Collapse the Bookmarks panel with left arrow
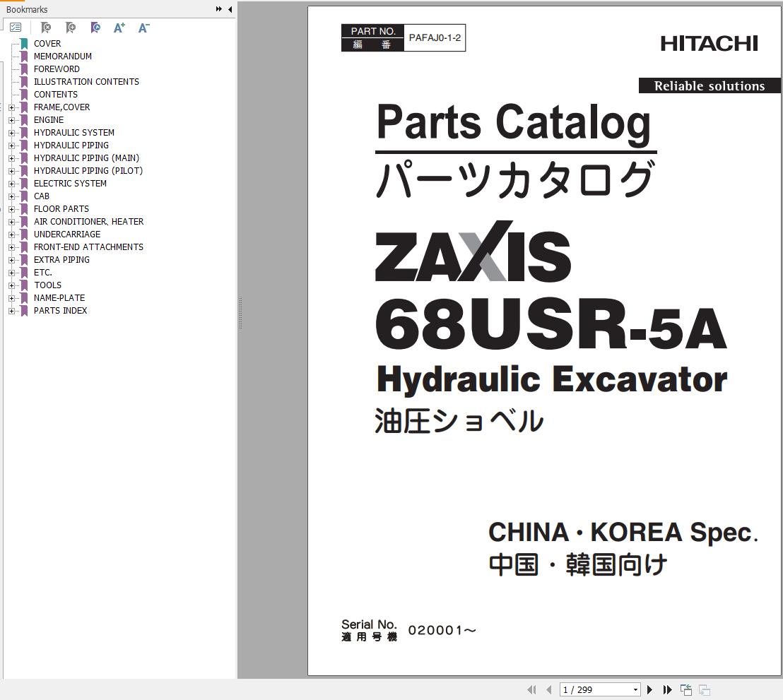This screenshot has width=783, height=700. [x=230, y=9]
